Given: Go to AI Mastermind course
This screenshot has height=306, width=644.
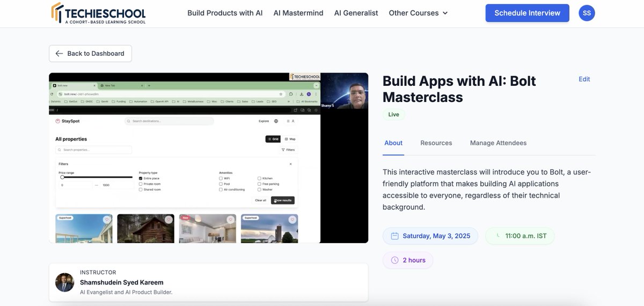Looking at the screenshot, I should pyautogui.click(x=298, y=13).
